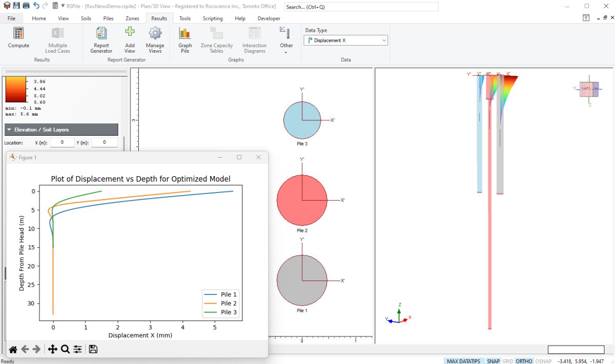Expand the Other graphs dropdown
Screen dimensions: 615x364
(286, 39)
